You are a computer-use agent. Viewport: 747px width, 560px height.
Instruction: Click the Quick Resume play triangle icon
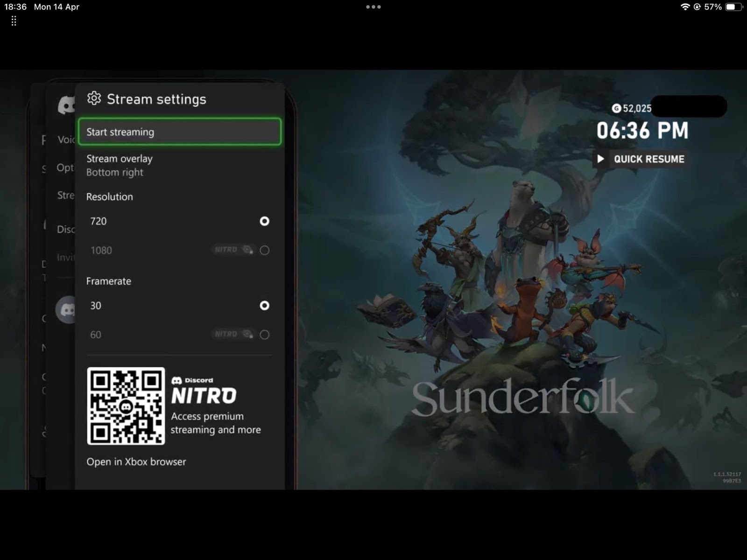[x=601, y=159]
